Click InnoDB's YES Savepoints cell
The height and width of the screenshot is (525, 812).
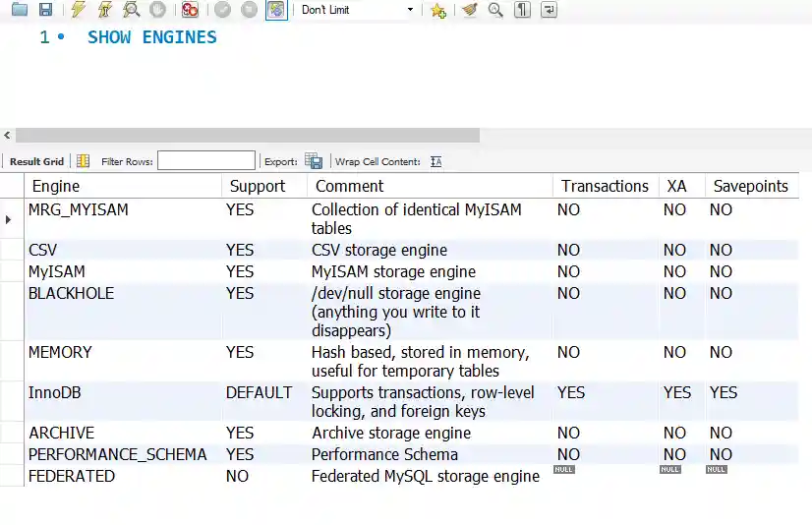coord(751,402)
